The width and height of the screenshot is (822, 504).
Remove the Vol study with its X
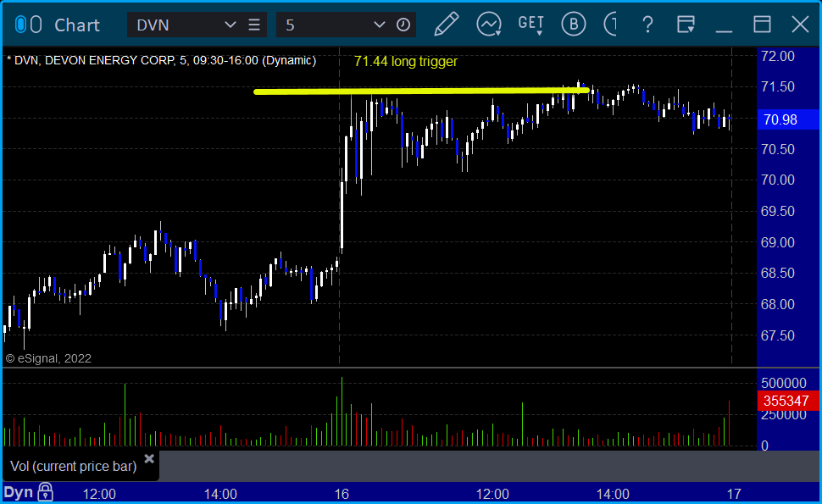pyautogui.click(x=149, y=459)
